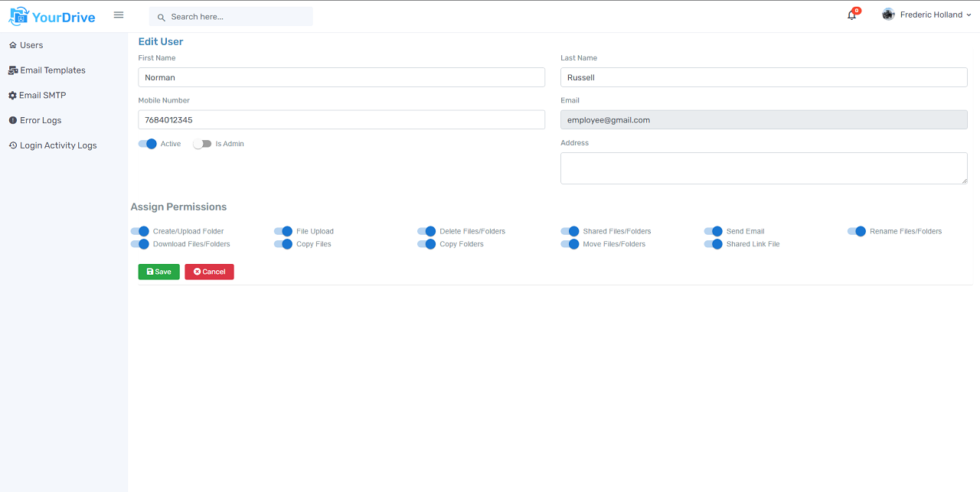Screen dimensions: 980x492
Task: Toggle the Shared Link File permission
Action: [x=714, y=244]
